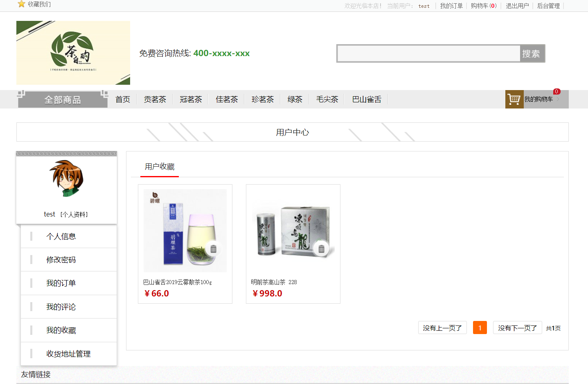This screenshot has width=588, height=384.
Task: Click the brown shopping cart icon
Action: [x=514, y=99]
